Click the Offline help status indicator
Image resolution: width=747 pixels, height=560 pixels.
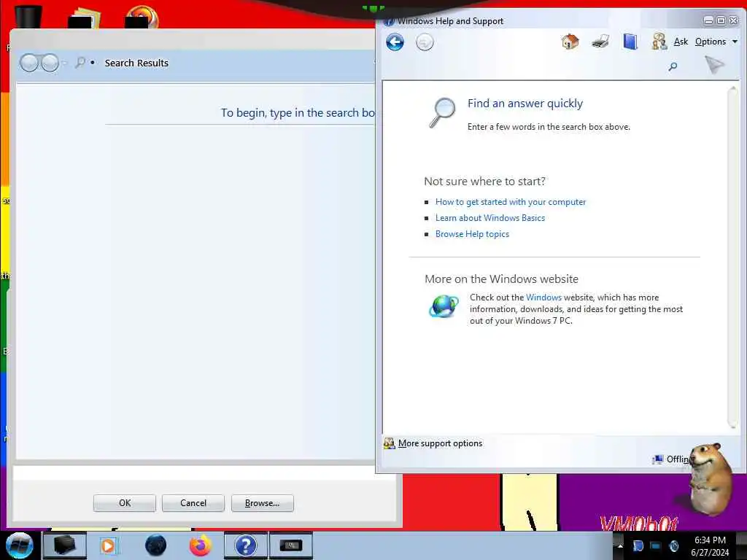click(671, 459)
